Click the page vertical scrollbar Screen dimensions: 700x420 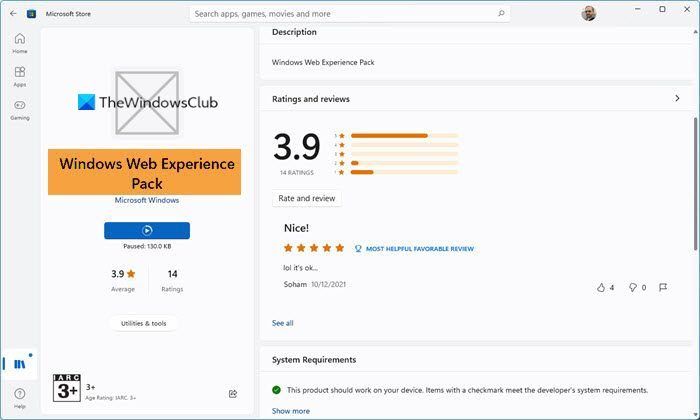pyautogui.click(x=696, y=183)
